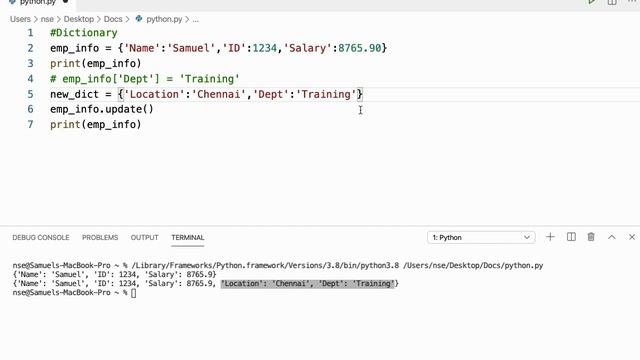The image size is (640, 360).
Task: Click 'print(emp_info)' on line 3
Action: pyautogui.click(x=96, y=64)
